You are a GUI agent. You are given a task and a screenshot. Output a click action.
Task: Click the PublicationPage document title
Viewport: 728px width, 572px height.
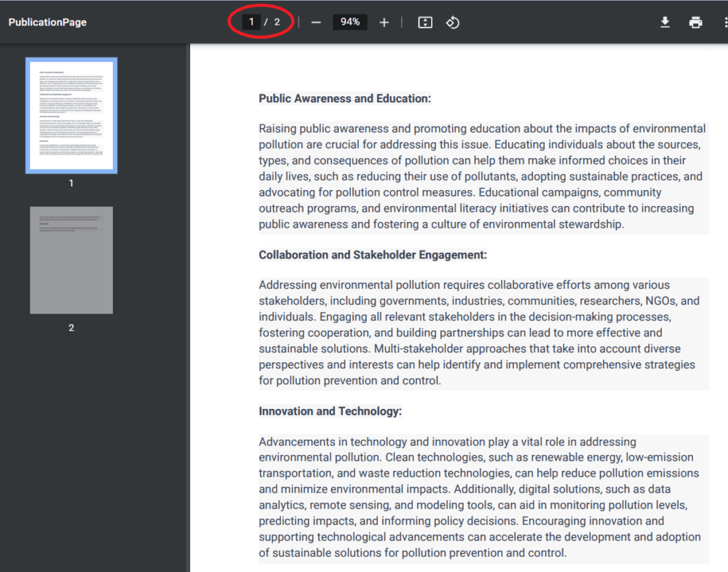pyautogui.click(x=47, y=22)
